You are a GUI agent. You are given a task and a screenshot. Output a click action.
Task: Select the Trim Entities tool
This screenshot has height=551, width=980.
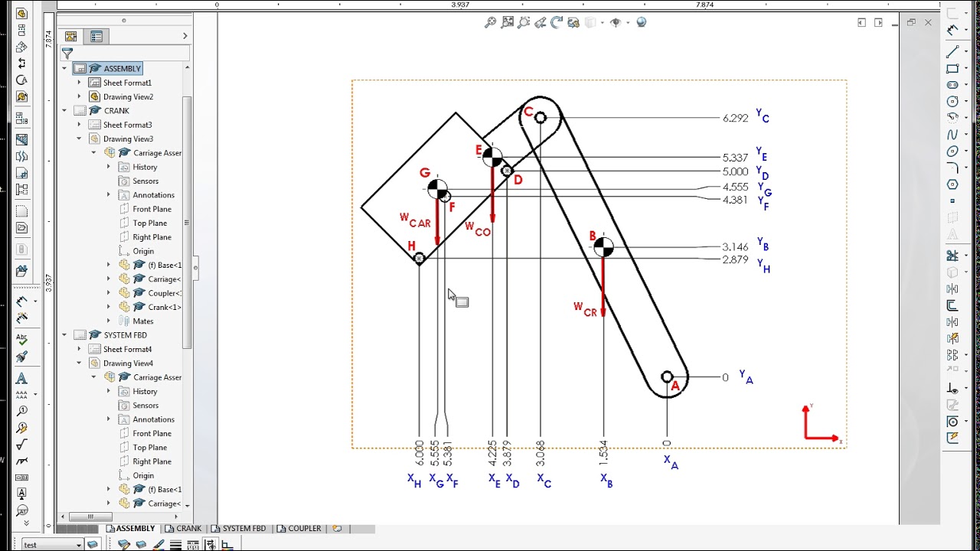tap(952, 256)
